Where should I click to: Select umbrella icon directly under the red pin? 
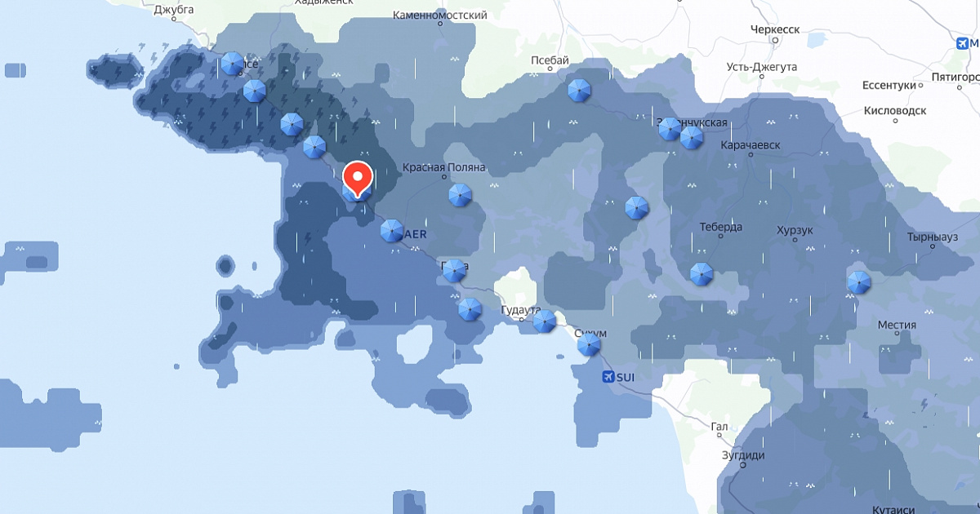tap(357, 192)
